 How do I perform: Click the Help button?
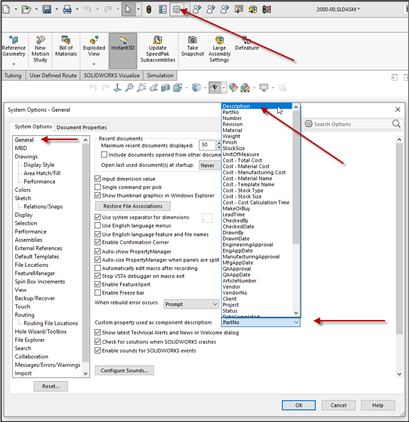click(x=378, y=405)
